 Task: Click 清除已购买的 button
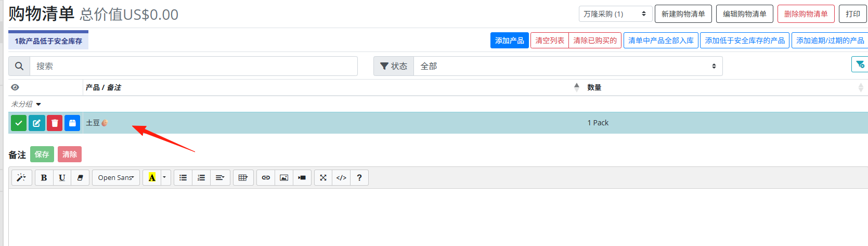pyautogui.click(x=595, y=41)
